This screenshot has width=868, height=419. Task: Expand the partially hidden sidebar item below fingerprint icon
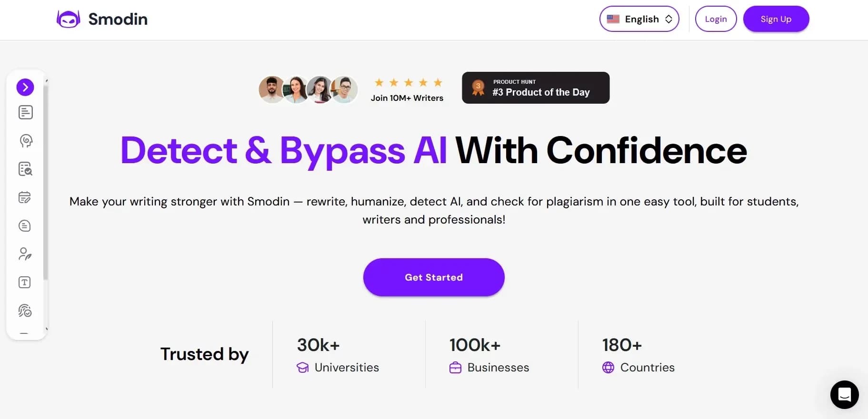pos(24,333)
